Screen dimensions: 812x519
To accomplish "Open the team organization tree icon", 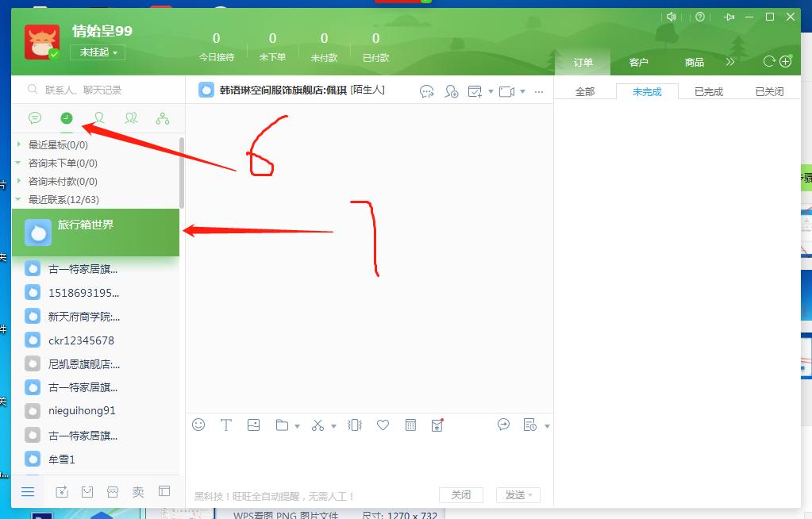I will pos(163,118).
